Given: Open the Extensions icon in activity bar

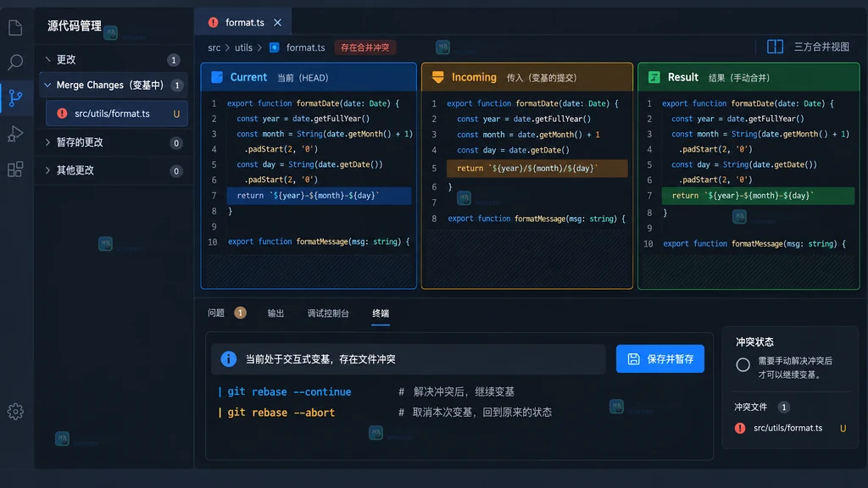Looking at the screenshot, I should [x=15, y=169].
